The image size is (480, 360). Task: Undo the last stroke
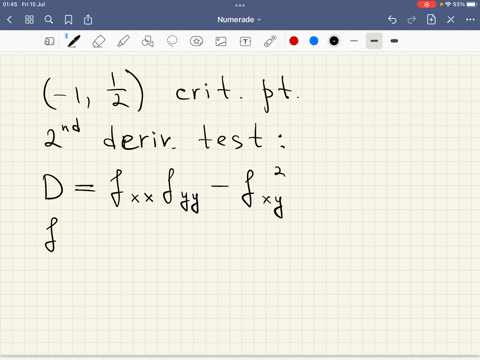[x=392, y=20]
